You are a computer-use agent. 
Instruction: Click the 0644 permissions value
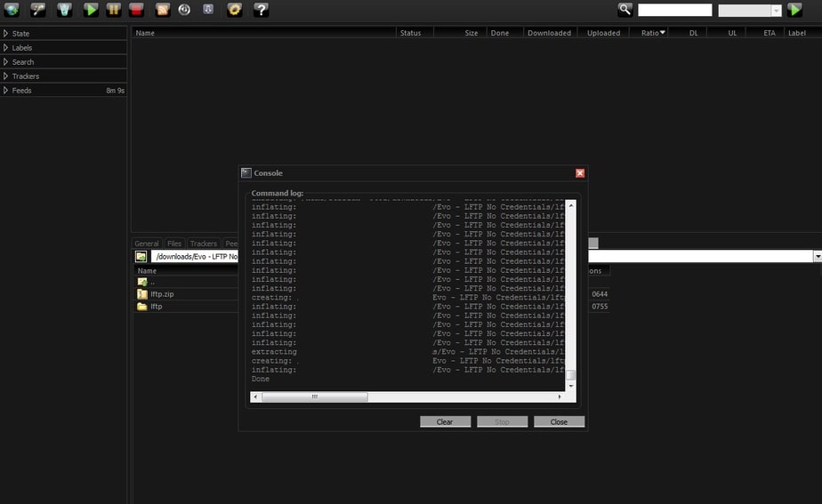(x=600, y=294)
